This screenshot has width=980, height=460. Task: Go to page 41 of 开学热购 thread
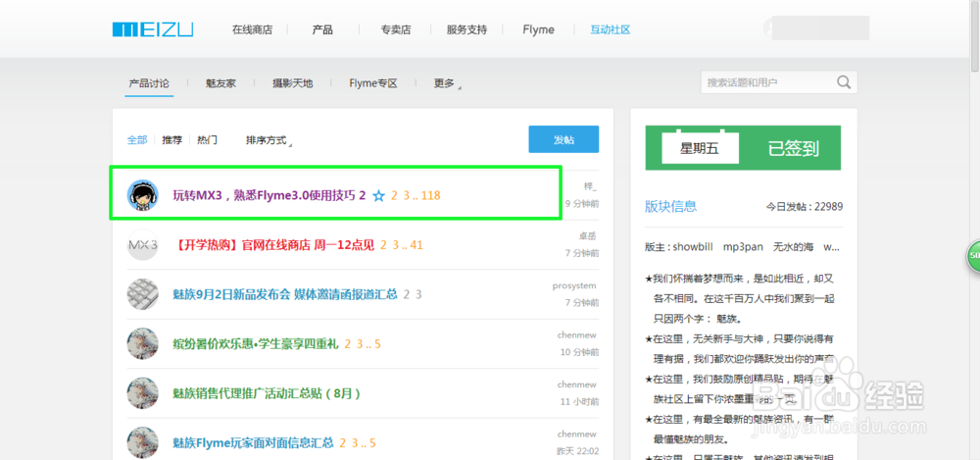[x=416, y=244]
